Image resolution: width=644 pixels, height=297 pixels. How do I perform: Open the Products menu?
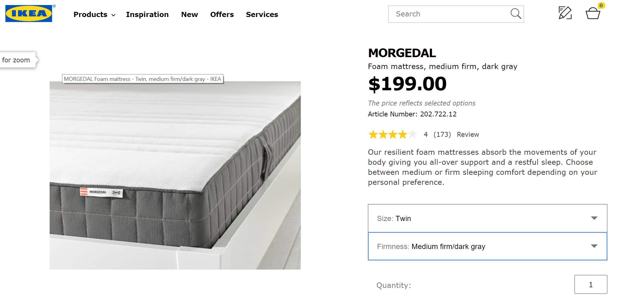pyautogui.click(x=90, y=15)
